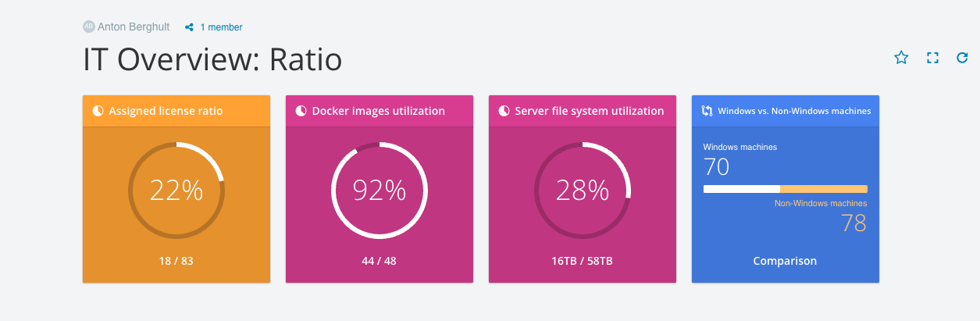
Task: Click the Windows machines comparison progress bar
Action: (786, 189)
